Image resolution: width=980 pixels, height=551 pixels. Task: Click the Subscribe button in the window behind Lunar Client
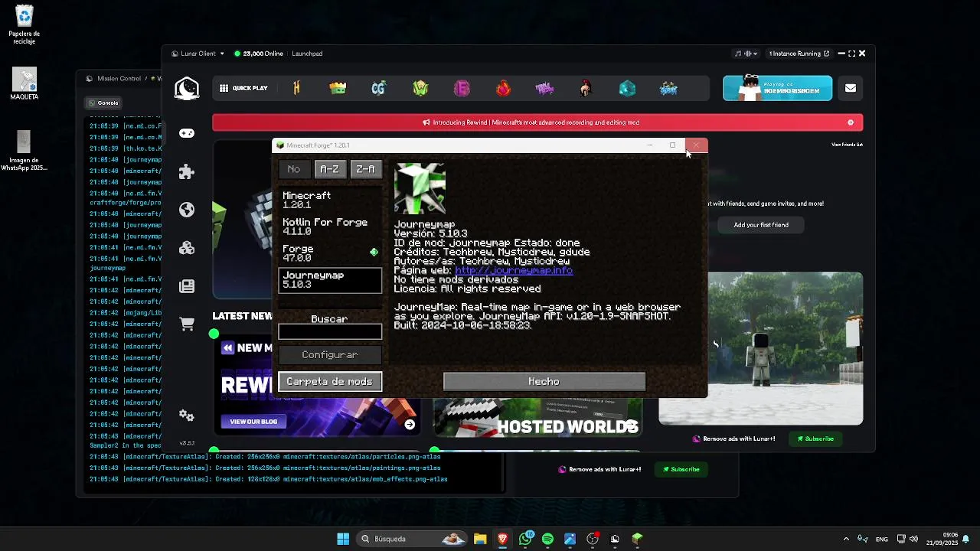pyautogui.click(x=681, y=469)
